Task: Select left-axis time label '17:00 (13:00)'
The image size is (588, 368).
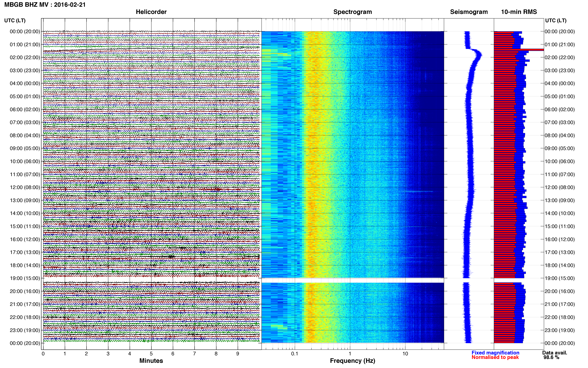Action: pos(25,252)
